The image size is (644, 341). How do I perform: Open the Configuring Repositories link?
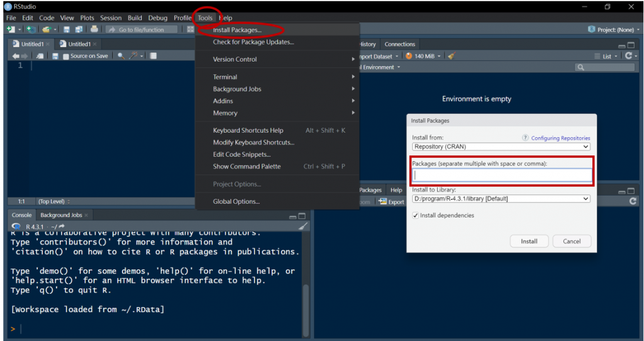pos(560,138)
